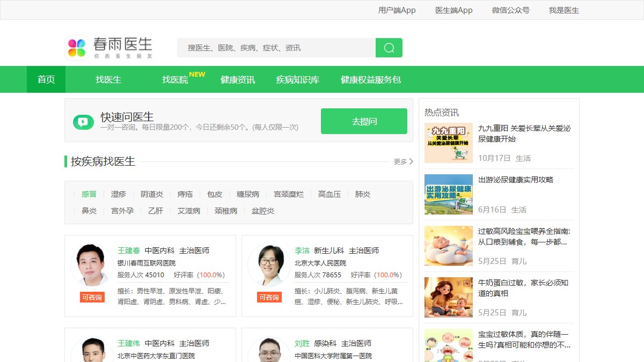Click doctor 王建春's avatar photo
The image size is (644, 362).
click(x=92, y=265)
